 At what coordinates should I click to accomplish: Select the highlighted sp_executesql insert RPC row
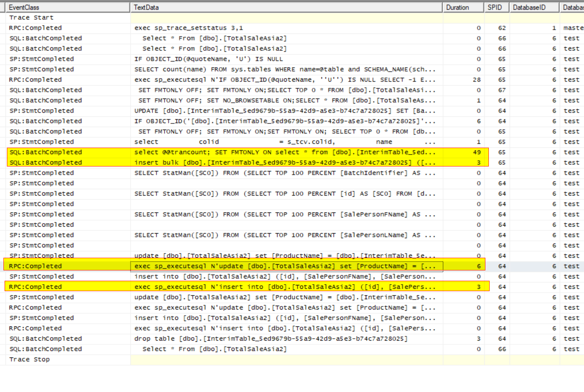point(230,287)
